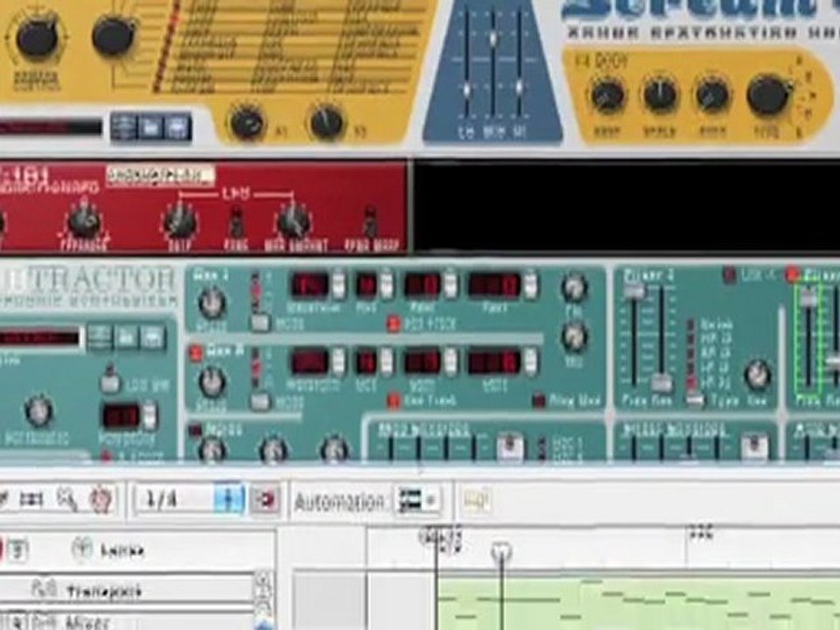Click the Subtractor Polyphony spin control
Viewport: 840px width, 630px height.
pyautogui.click(x=149, y=416)
